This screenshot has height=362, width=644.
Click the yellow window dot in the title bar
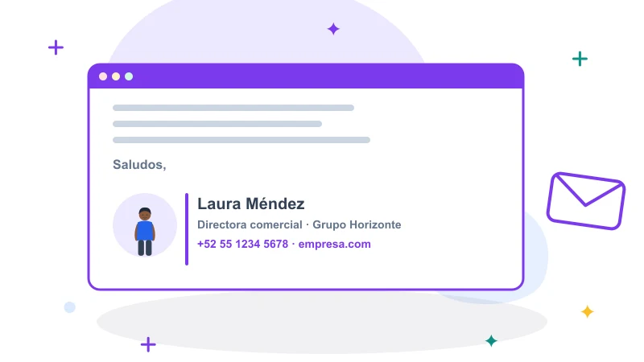coord(116,76)
